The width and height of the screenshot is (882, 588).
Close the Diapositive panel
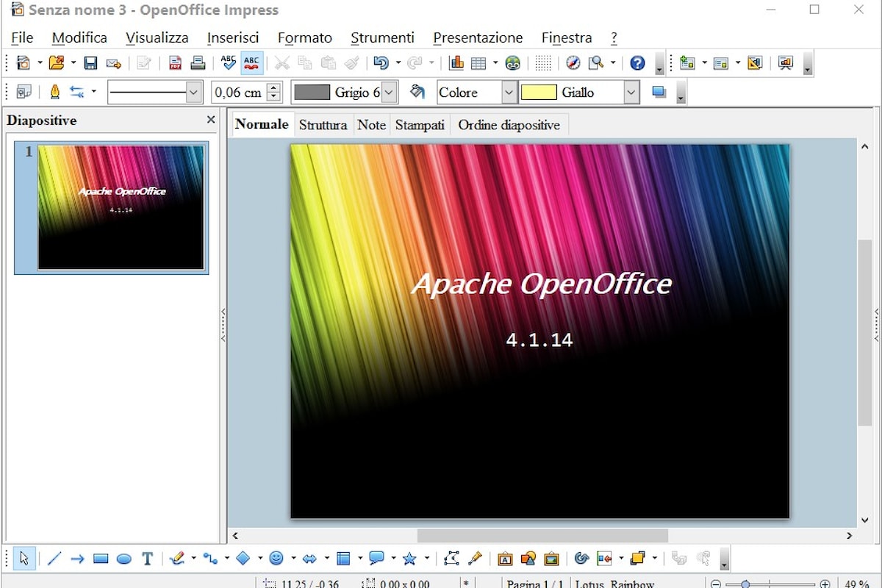pyautogui.click(x=211, y=120)
